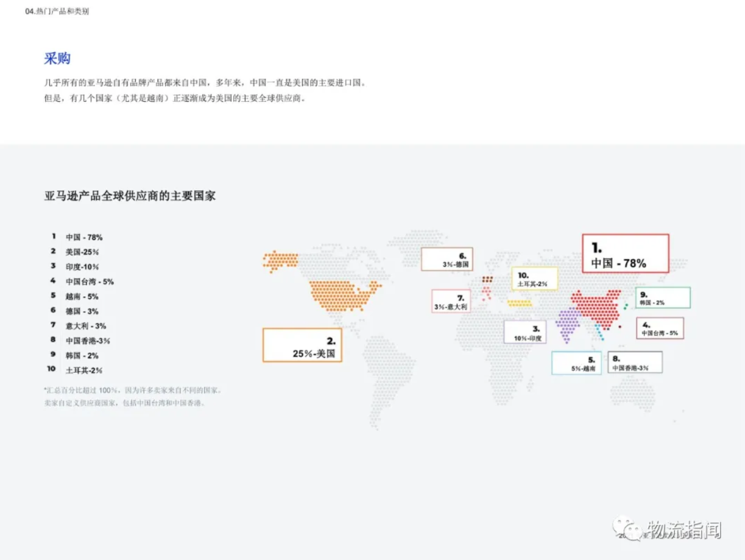Click the map callout '5%-越南'
Image resolution: width=745 pixels, height=560 pixels.
577,363
